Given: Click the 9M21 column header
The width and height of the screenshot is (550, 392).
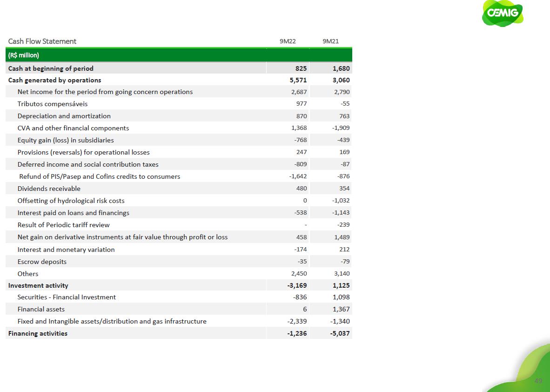Looking at the screenshot, I should tap(330, 41).
